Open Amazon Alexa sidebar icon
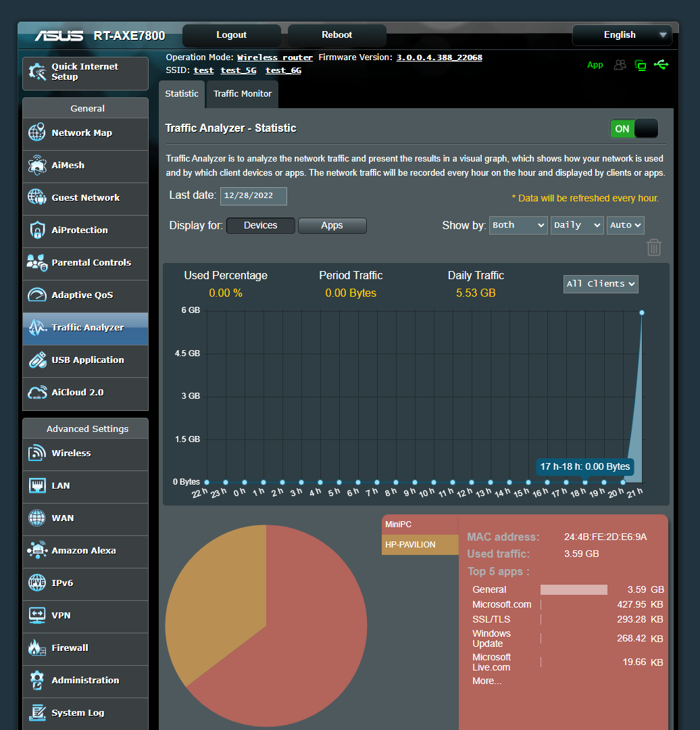The image size is (700, 730). [37, 550]
